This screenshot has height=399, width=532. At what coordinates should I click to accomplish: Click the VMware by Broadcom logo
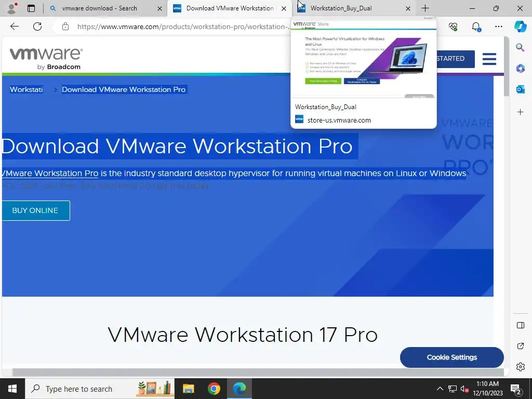[x=46, y=59]
